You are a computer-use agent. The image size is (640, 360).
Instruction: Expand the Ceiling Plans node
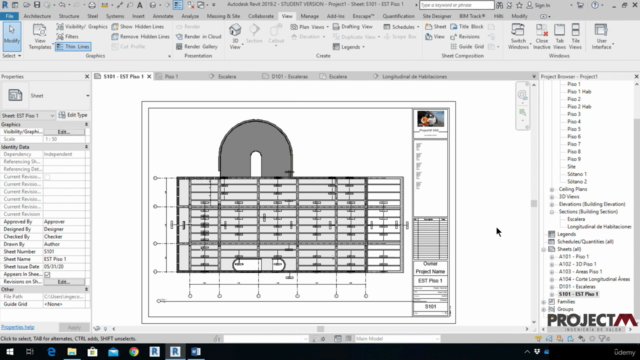[x=552, y=189]
